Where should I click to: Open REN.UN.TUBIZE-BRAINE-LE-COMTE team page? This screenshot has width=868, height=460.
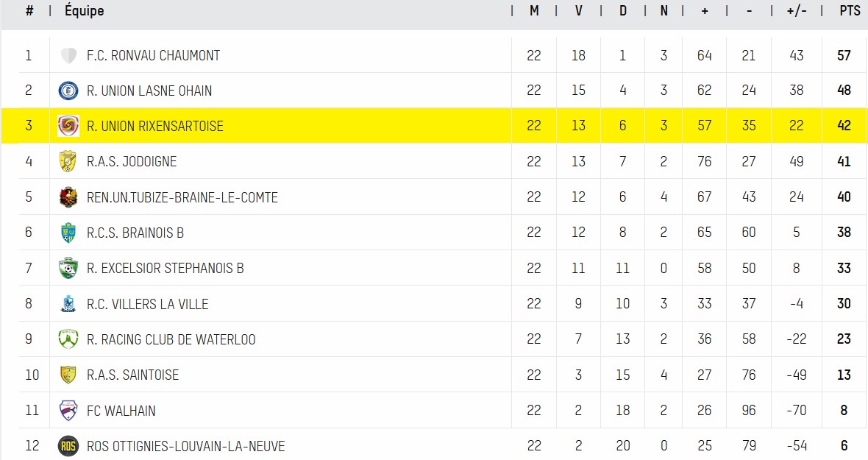point(182,198)
